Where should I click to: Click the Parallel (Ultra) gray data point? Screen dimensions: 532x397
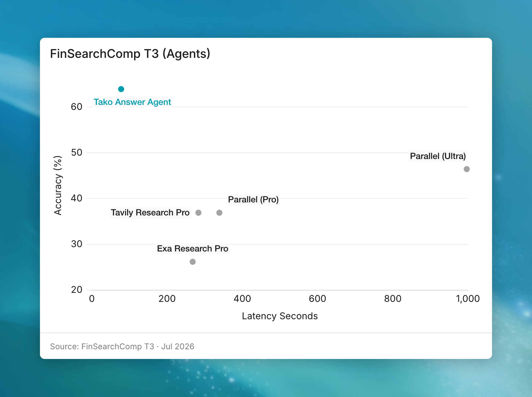(x=467, y=169)
